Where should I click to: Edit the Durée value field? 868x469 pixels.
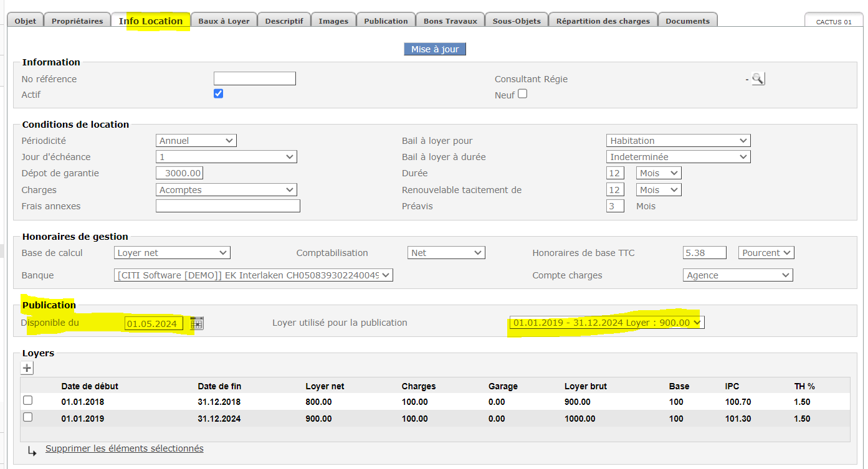click(615, 173)
